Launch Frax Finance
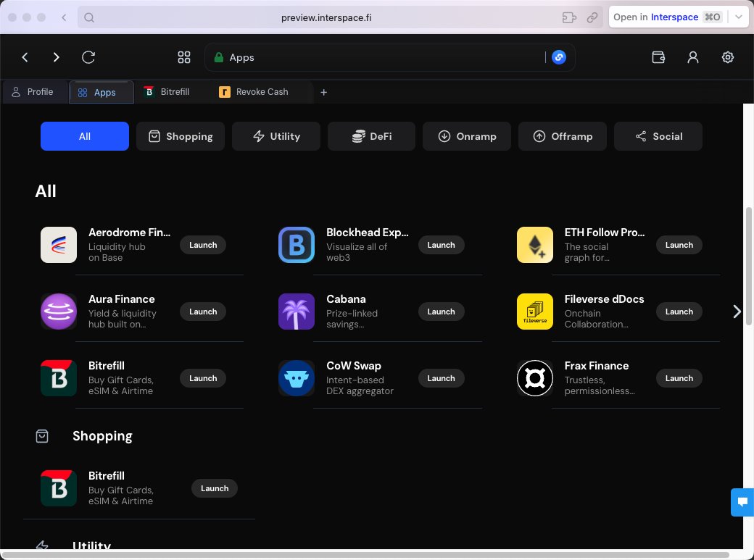Screen dimensions: 754x560 point(679,378)
